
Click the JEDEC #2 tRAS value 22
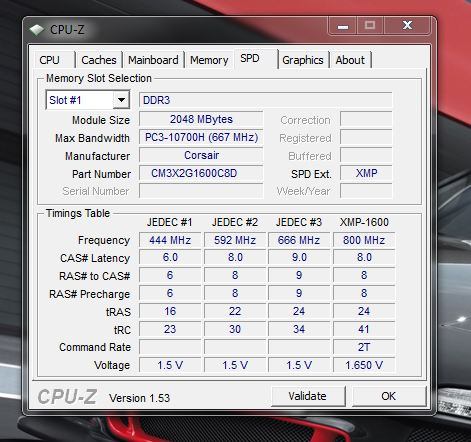235,311
